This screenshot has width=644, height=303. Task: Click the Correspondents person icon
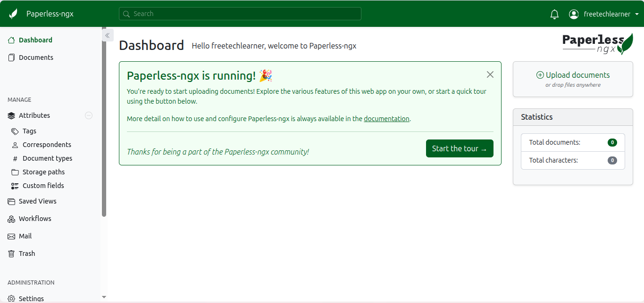tap(15, 145)
